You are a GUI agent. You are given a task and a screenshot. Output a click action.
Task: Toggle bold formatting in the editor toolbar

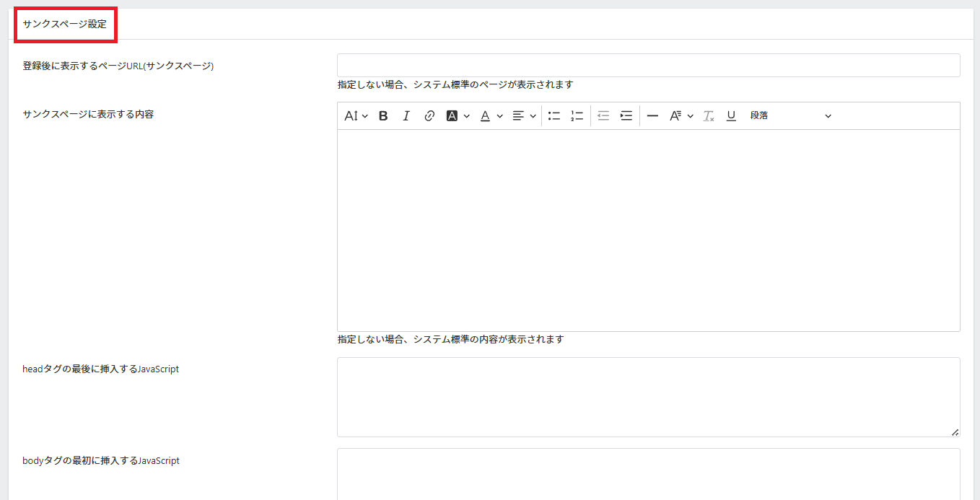[383, 116]
